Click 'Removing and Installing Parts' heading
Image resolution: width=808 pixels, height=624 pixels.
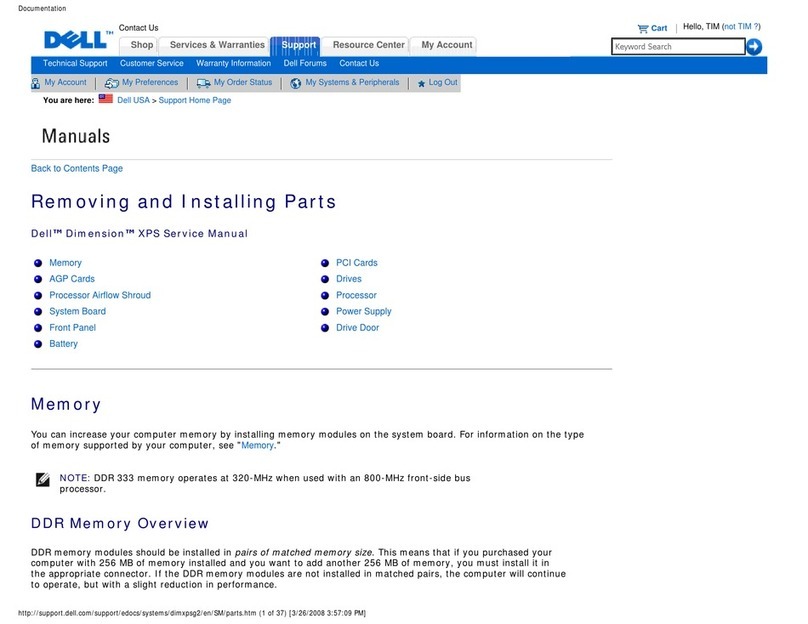pyautogui.click(x=183, y=201)
